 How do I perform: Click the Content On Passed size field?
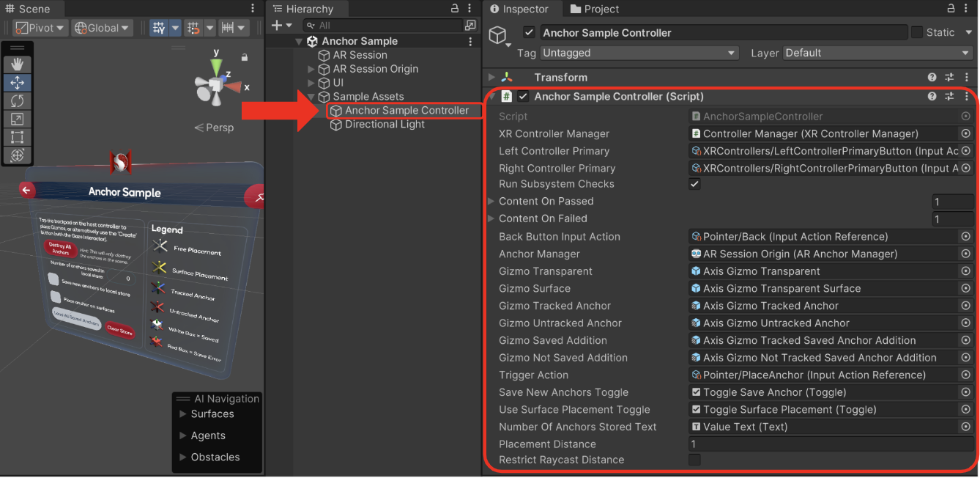point(952,202)
